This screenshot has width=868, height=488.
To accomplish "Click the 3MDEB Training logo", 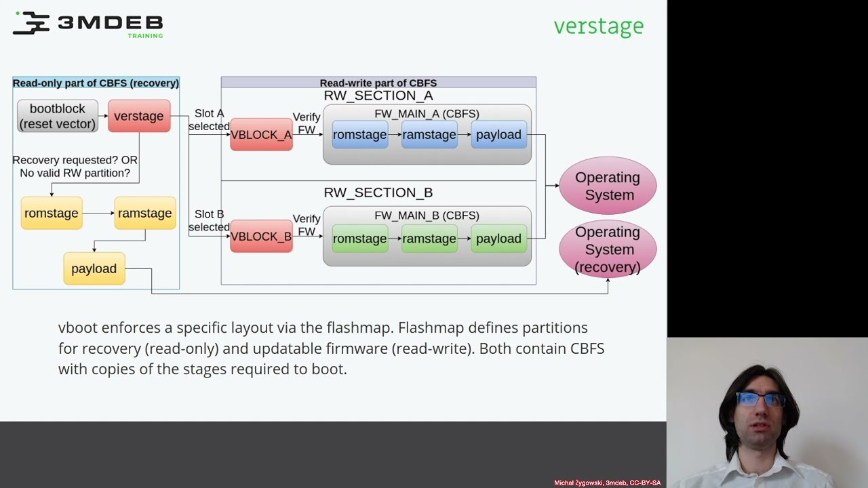I will 88,24.
